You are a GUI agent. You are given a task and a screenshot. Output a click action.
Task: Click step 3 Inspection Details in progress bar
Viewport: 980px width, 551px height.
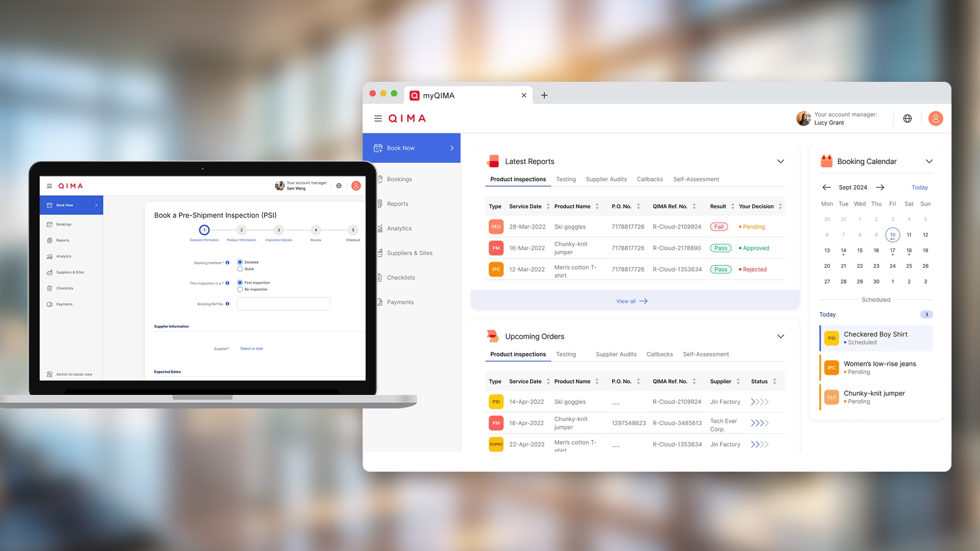(279, 230)
